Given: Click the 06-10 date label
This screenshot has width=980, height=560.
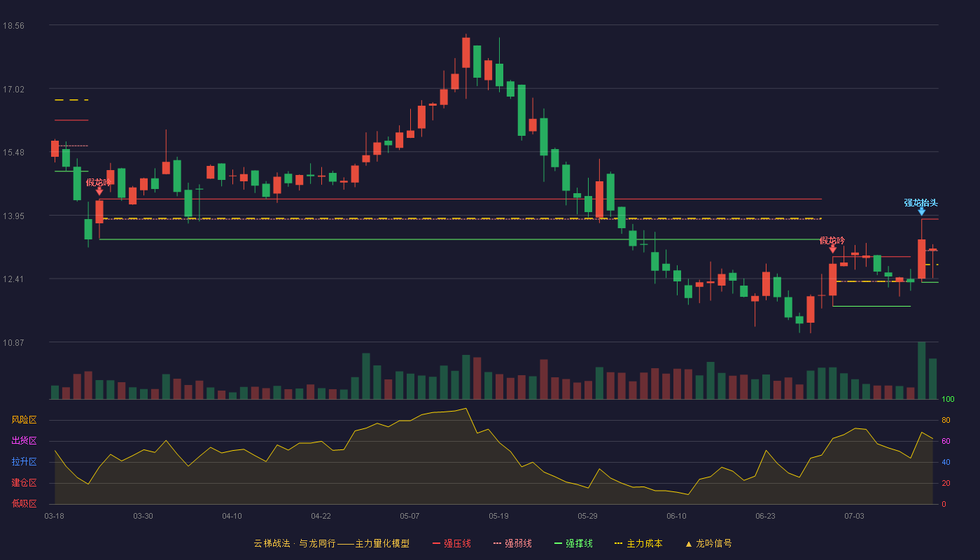Looking at the screenshot, I should 676,516.
